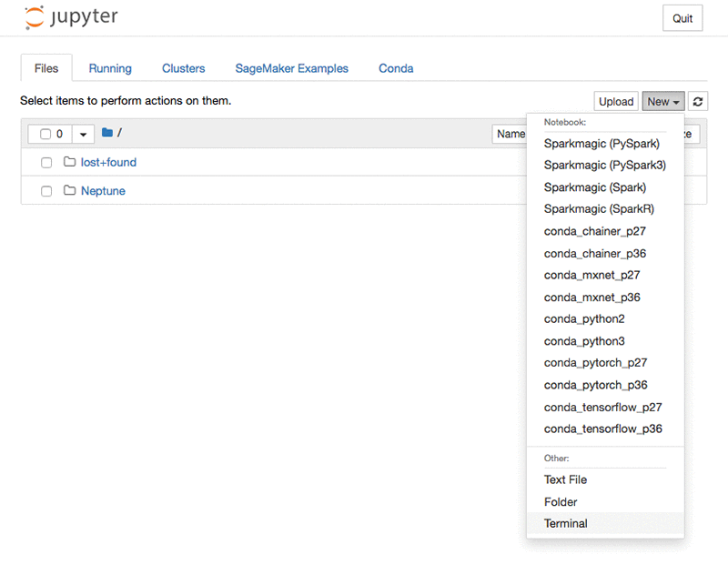Choose conda_chainer_p27 notebook
This screenshot has height=565, width=728.
605,231
